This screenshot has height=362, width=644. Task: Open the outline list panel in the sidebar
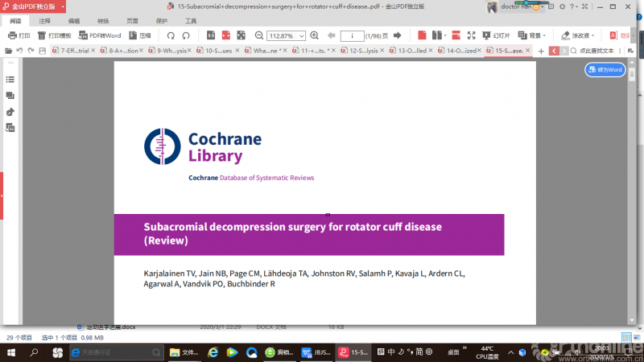click(x=10, y=80)
